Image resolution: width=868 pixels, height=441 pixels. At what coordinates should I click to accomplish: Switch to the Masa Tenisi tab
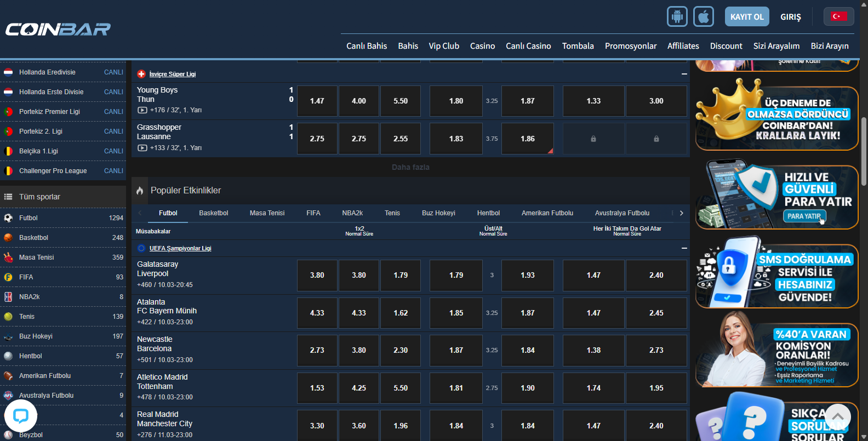click(267, 213)
